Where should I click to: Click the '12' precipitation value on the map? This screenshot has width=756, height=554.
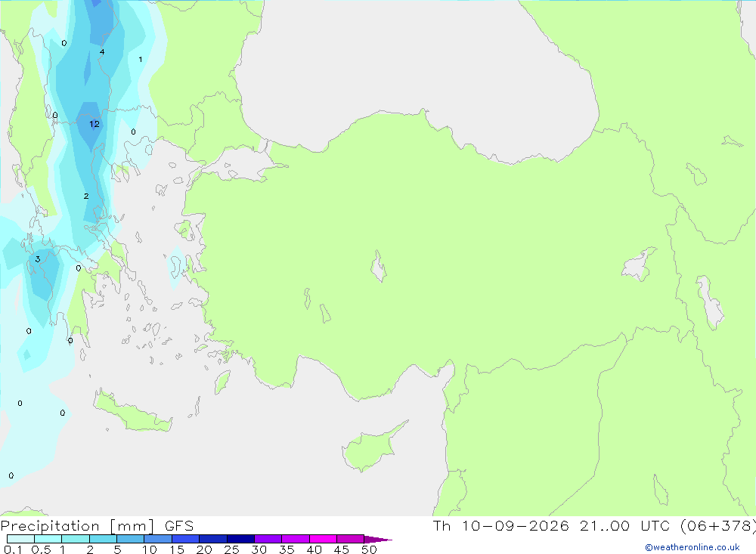94,125
